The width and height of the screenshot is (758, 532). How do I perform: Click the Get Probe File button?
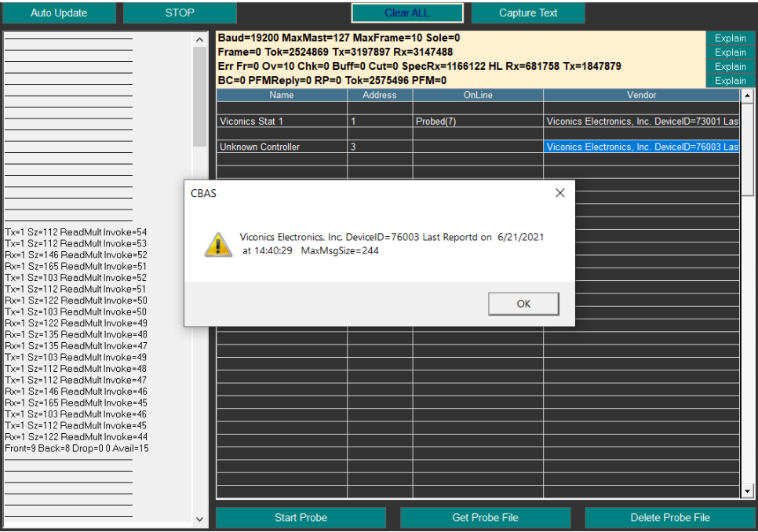click(485, 518)
